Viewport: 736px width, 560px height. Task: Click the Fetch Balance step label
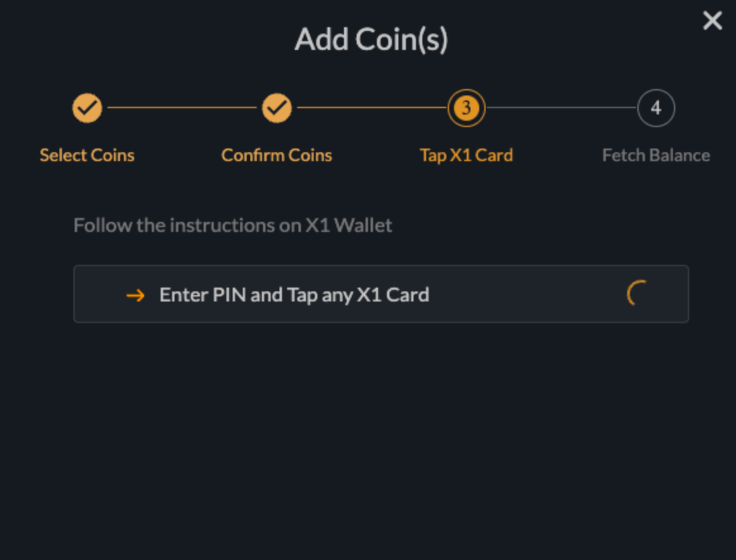656,155
